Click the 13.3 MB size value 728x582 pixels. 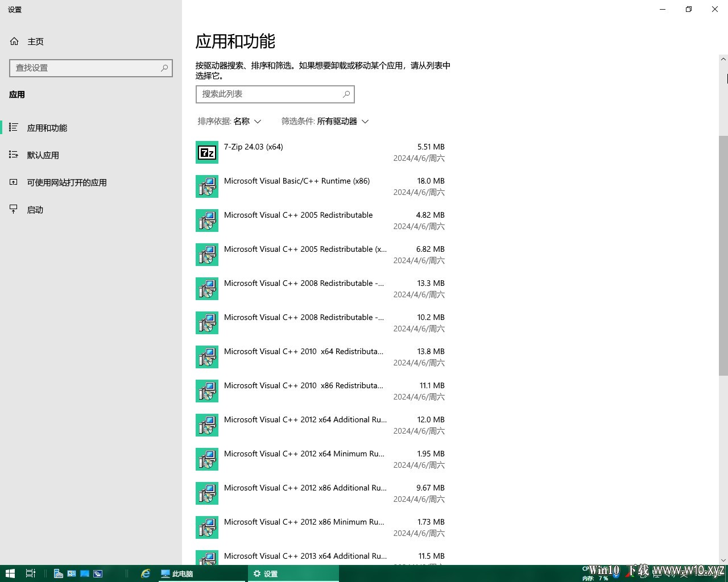tap(431, 283)
